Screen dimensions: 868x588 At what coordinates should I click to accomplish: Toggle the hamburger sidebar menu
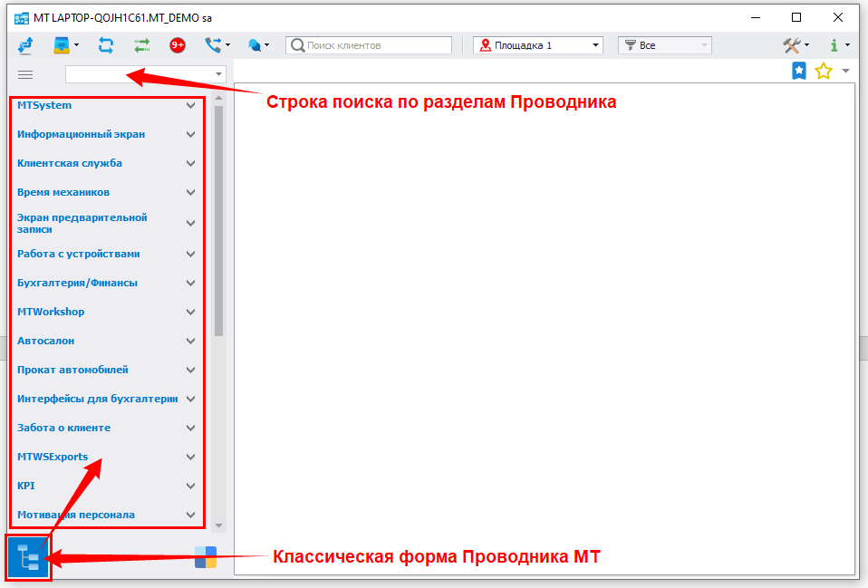pyautogui.click(x=25, y=74)
